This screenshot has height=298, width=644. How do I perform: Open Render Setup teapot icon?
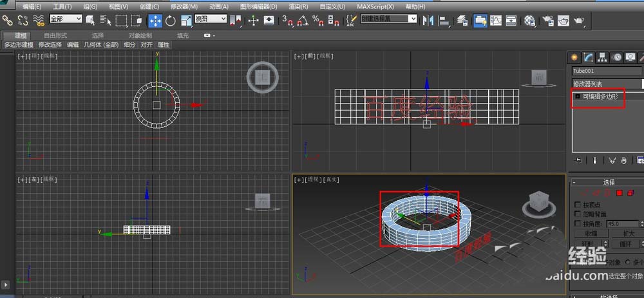pyautogui.click(x=548, y=20)
